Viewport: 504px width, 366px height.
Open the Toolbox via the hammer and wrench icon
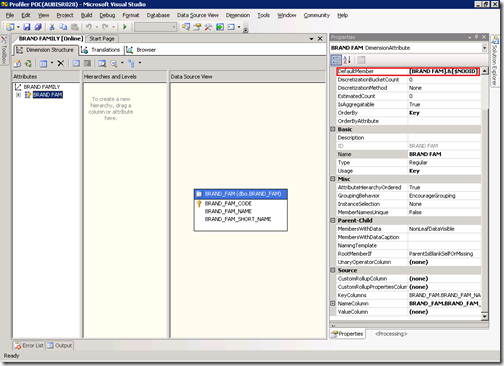(208, 27)
